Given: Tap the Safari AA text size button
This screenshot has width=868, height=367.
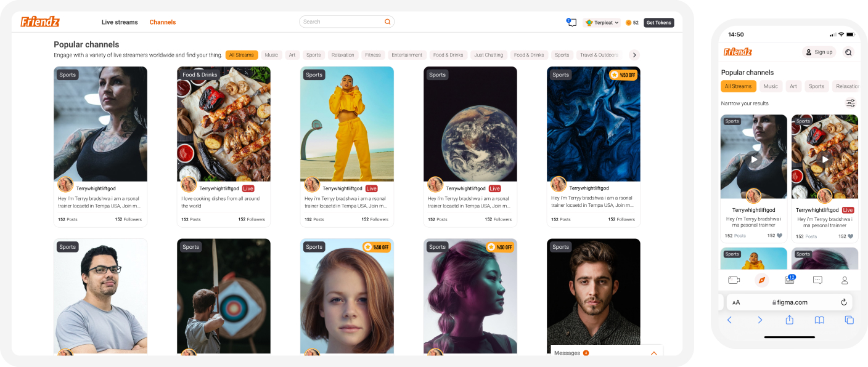Looking at the screenshot, I should pyautogui.click(x=736, y=303).
